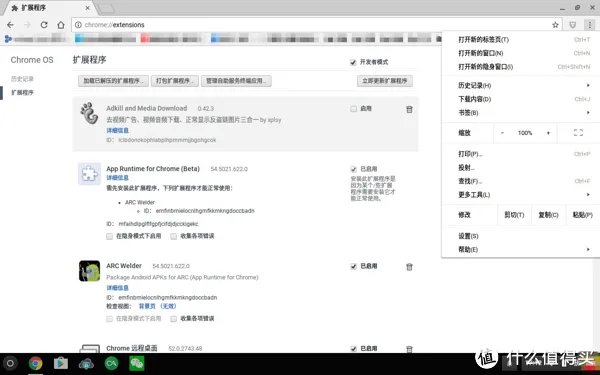The height and width of the screenshot is (375, 600).
Task: Open the home page icon
Action: click(x=61, y=25)
